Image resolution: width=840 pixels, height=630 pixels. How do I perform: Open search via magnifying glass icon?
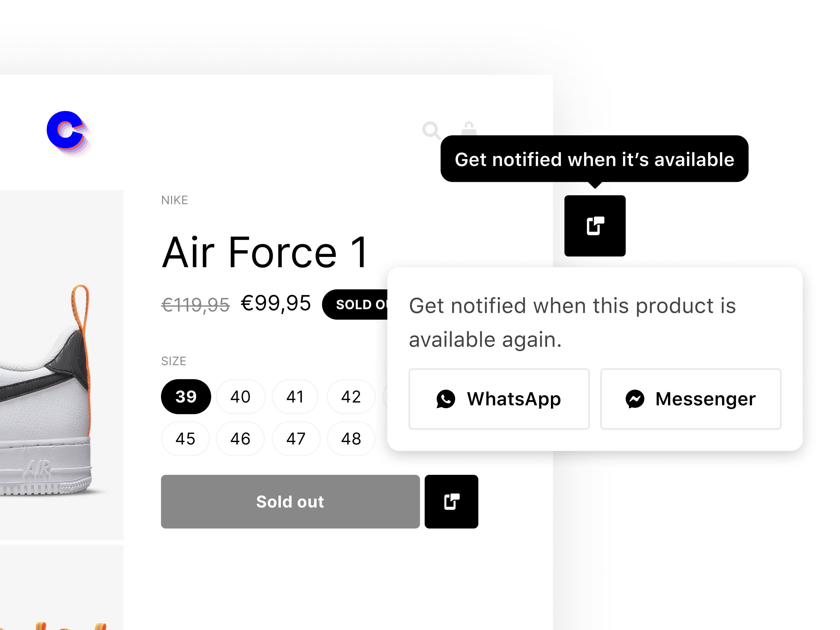click(x=431, y=130)
